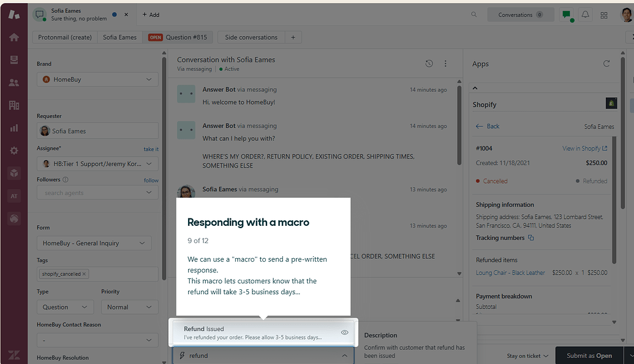Open the Priority Normal dropdown
This screenshot has height=364, width=634.
coord(129,307)
